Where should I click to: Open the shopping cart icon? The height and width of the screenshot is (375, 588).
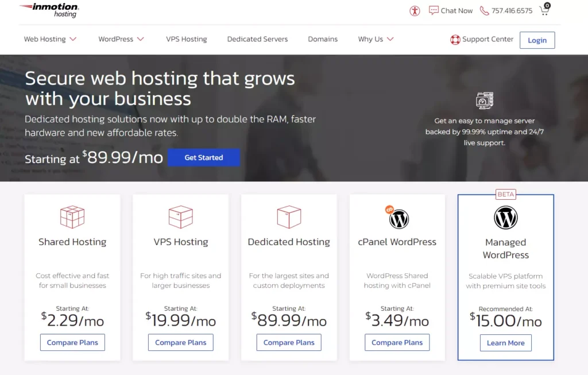pyautogui.click(x=544, y=9)
